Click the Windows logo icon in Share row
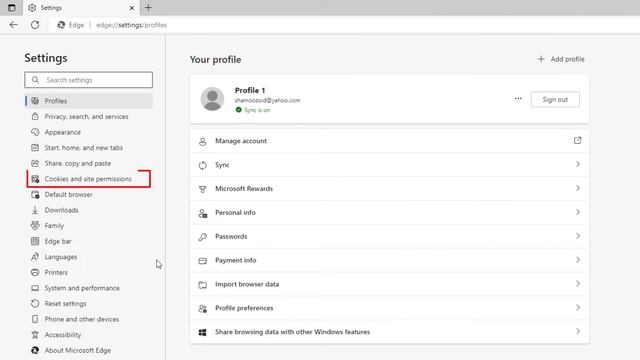The width and height of the screenshot is (640, 360). [x=202, y=332]
